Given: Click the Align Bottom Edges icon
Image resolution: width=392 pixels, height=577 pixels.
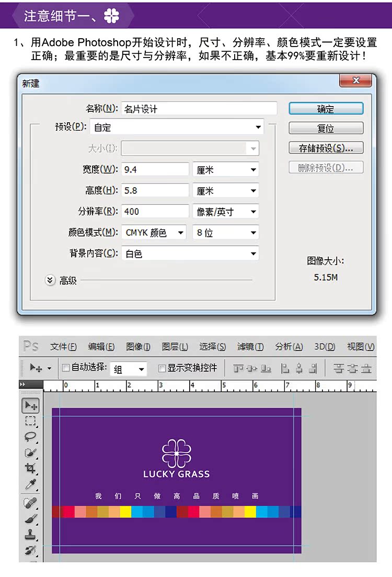Looking at the screenshot, I should (266, 368).
